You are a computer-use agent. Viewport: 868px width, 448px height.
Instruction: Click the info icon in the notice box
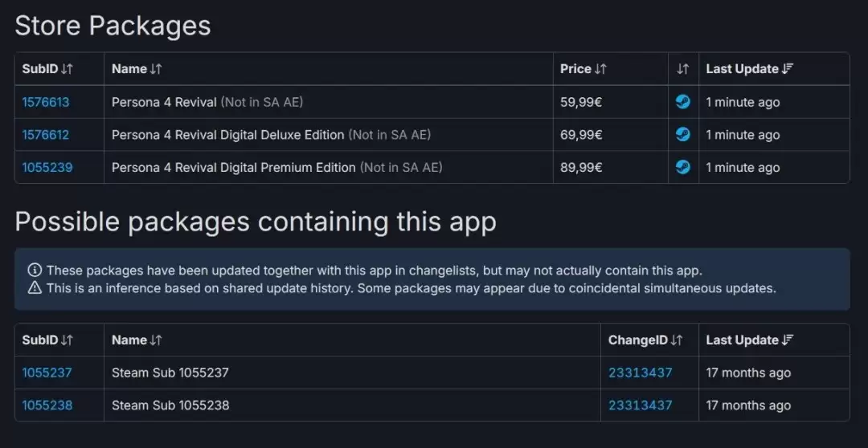point(35,271)
